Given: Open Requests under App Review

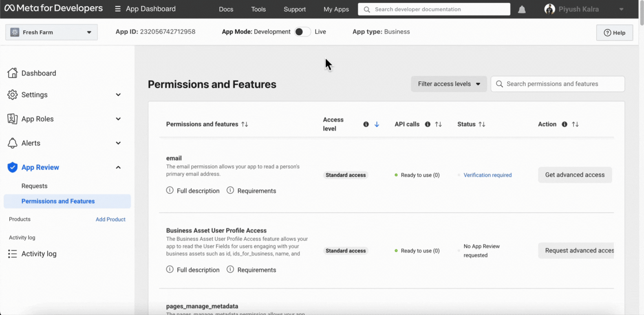Looking at the screenshot, I should [x=34, y=186].
